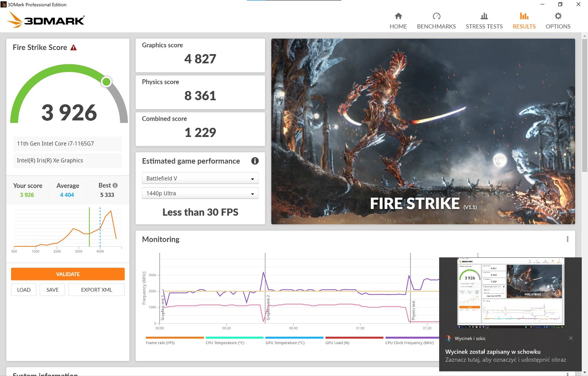Click the Best score info icon

tap(115, 185)
